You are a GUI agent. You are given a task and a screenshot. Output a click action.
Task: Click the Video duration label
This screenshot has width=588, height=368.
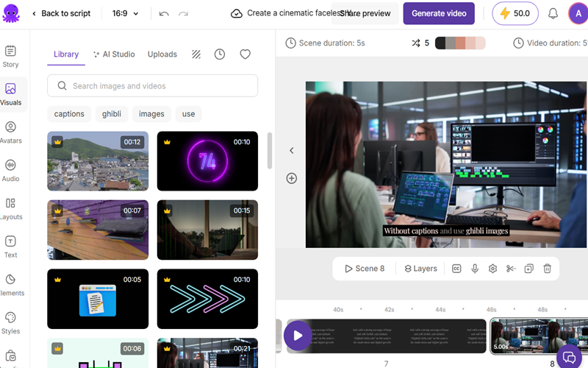[550, 43]
